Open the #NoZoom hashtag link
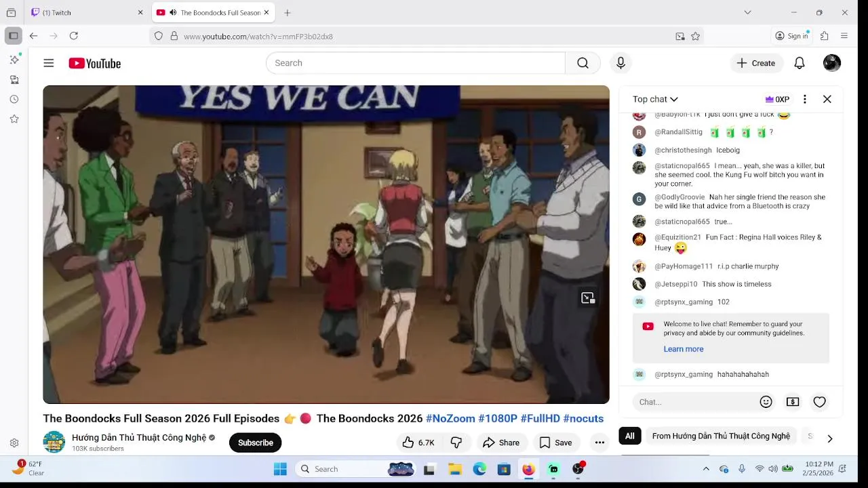 click(450, 418)
